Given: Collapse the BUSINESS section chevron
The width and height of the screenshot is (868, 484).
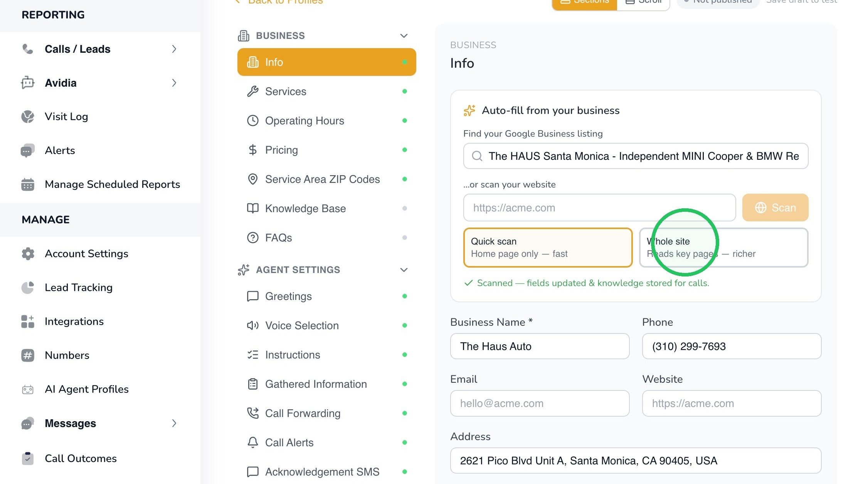Looking at the screenshot, I should 404,36.
